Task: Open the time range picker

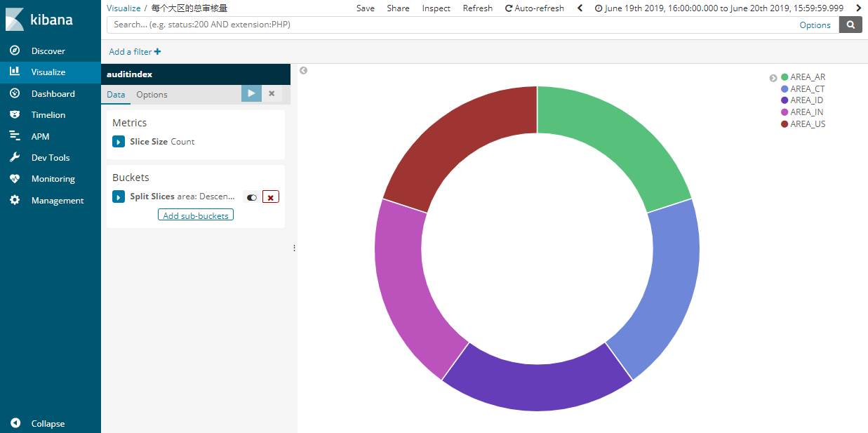Action: 719,8
